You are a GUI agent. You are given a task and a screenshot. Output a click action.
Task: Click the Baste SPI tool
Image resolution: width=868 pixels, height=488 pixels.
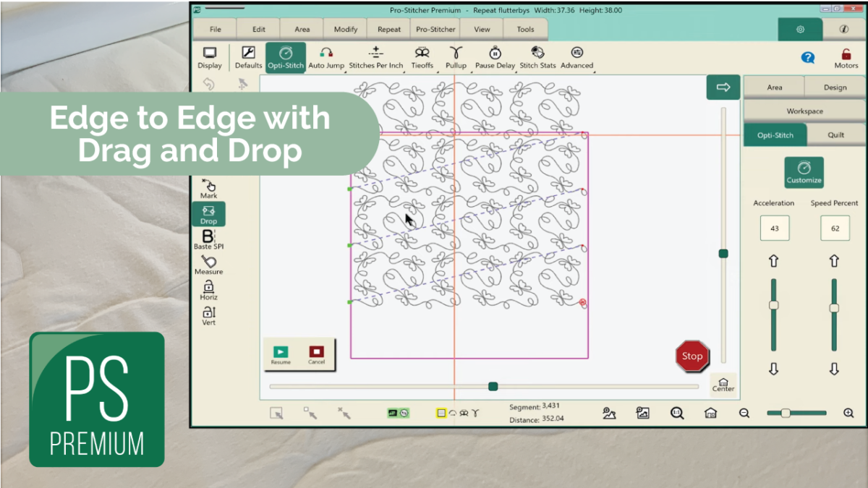(208, 239)
